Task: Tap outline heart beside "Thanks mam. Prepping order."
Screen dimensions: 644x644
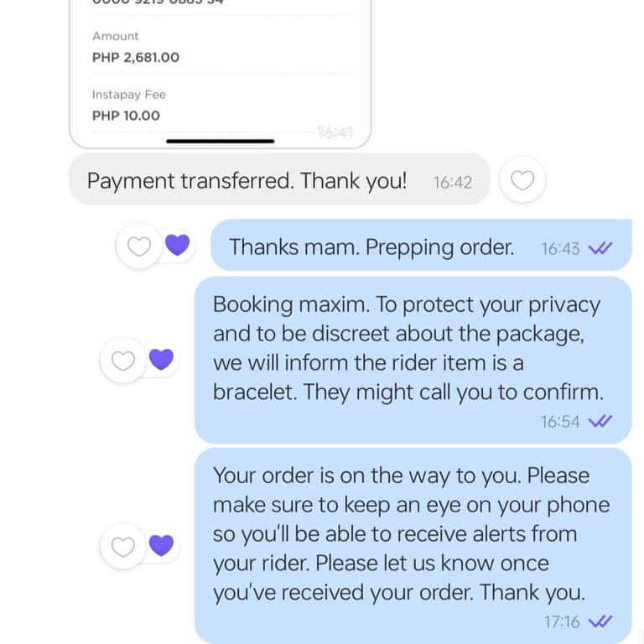Action: (139, 246)
